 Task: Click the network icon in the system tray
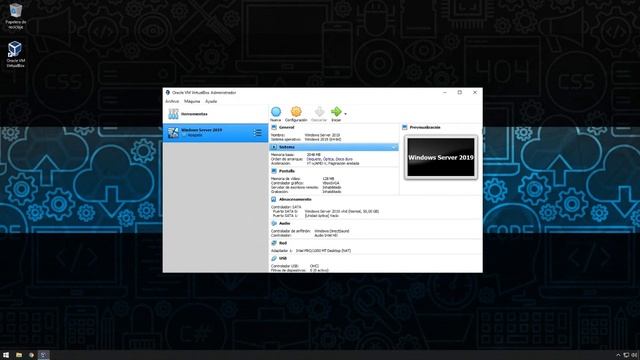(x=626, y=356)
